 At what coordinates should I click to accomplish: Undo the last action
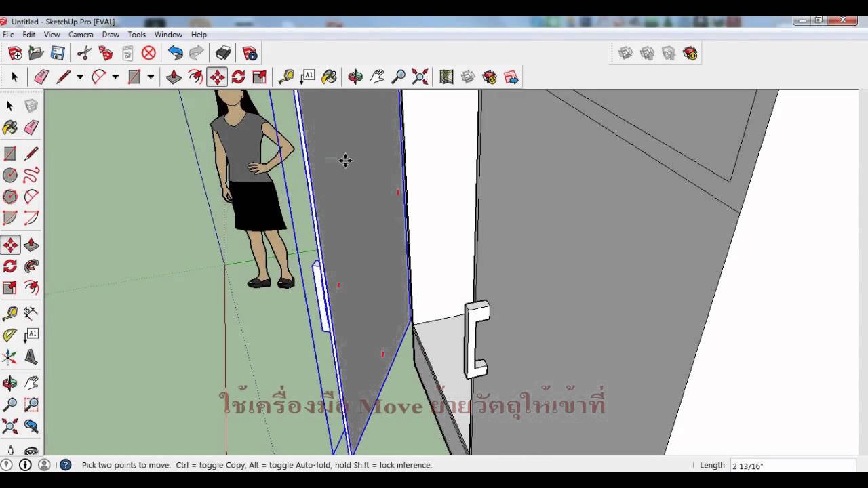[175, 53]
